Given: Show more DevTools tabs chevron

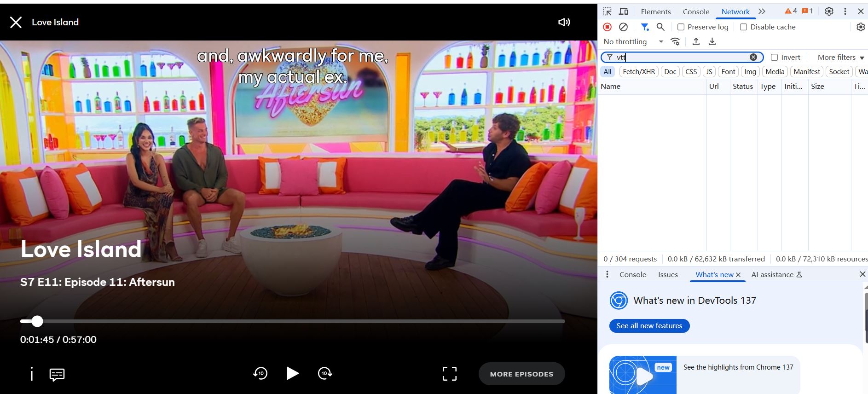Looking at the screenshot, I should click(762, 12).
